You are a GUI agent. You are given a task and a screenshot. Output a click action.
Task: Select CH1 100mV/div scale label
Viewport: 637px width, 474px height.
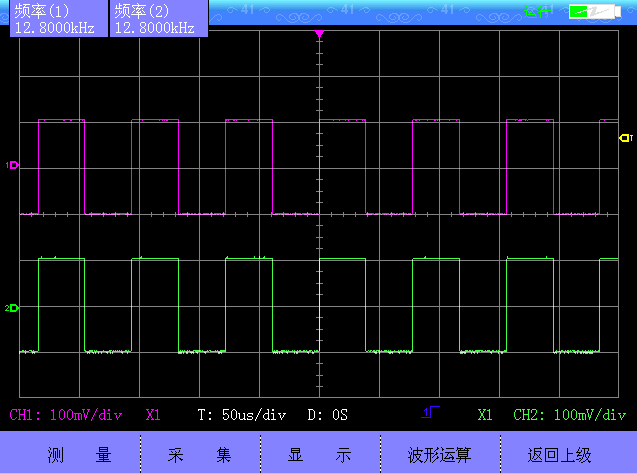[x=66, y=415]
